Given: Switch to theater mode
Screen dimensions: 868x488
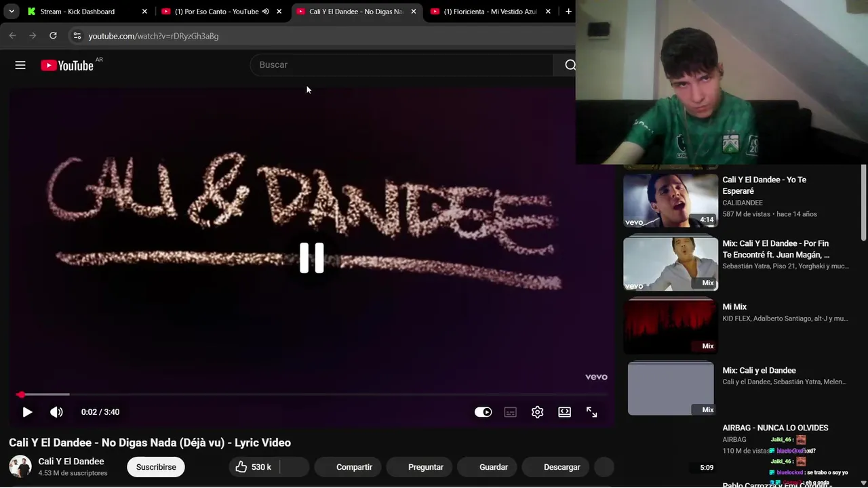Looking at the screenshot, I should click(x=564, y=412).
